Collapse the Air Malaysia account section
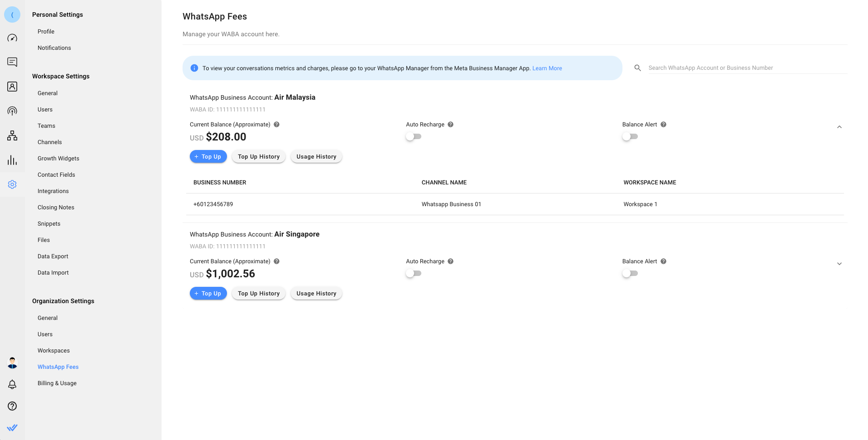Screen dimensions: 868x440 coord(839,127)
